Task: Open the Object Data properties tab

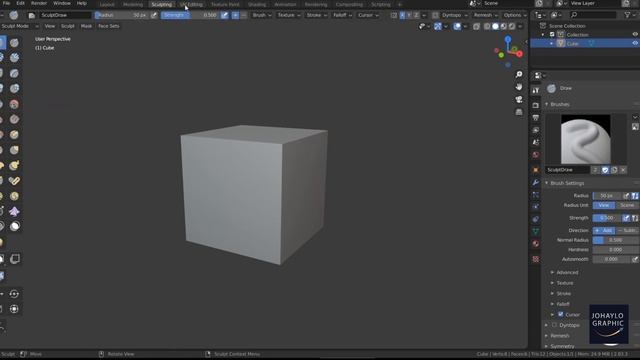Action: [536, 231]
